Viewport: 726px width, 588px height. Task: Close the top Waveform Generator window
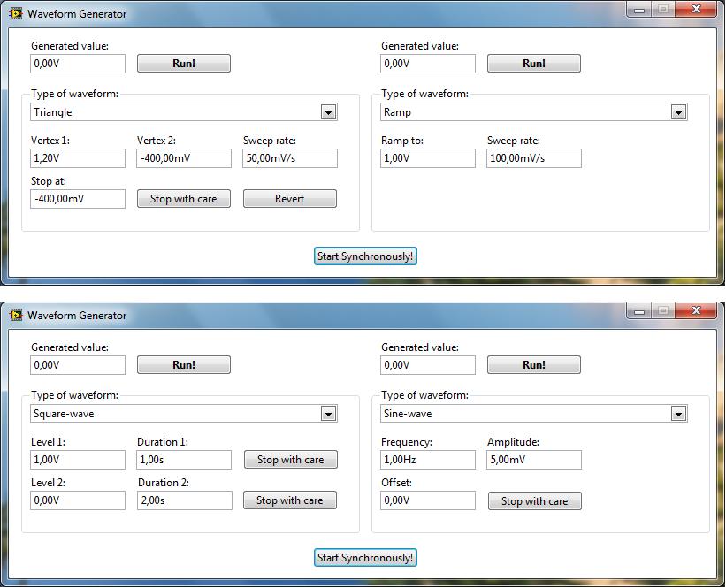point(696,9)
